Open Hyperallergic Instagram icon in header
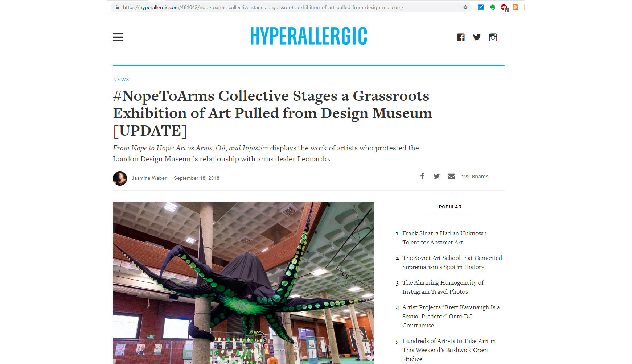Image resolution: width=632 pixels, height=364 pixels. pos(493,37)
